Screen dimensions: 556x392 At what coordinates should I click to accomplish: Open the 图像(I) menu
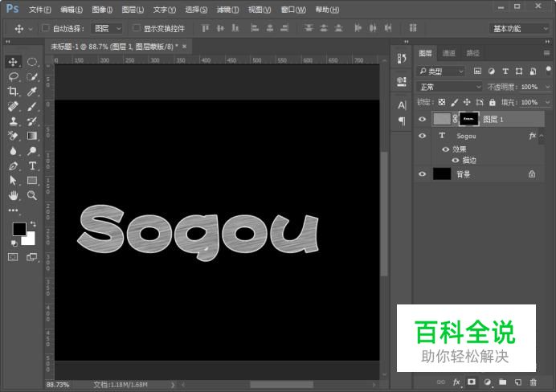click(102, 10)
